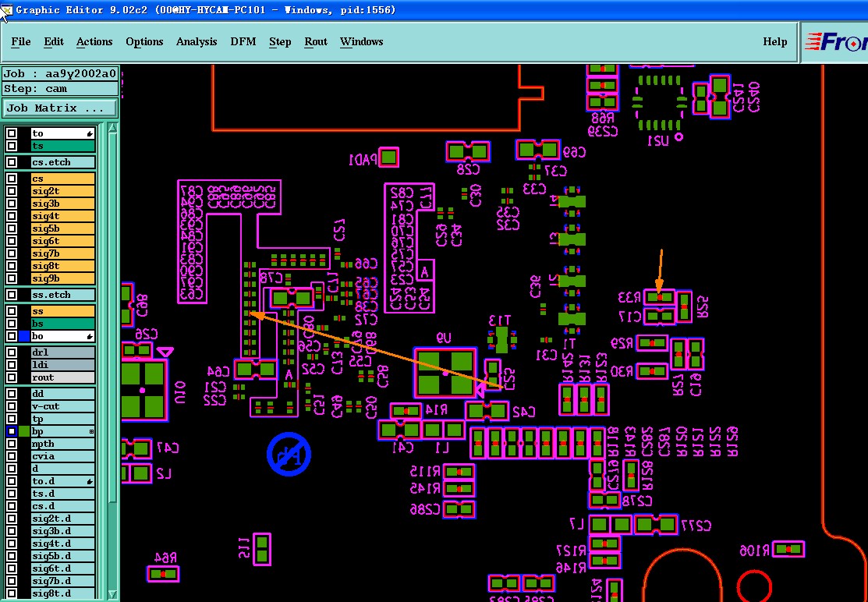Select the ts.d layer name
Screen dimensions: 868x602
click(63, 494)
